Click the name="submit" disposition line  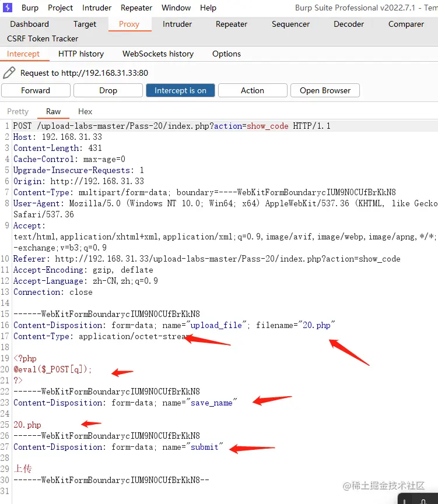[x=118, y=447]
